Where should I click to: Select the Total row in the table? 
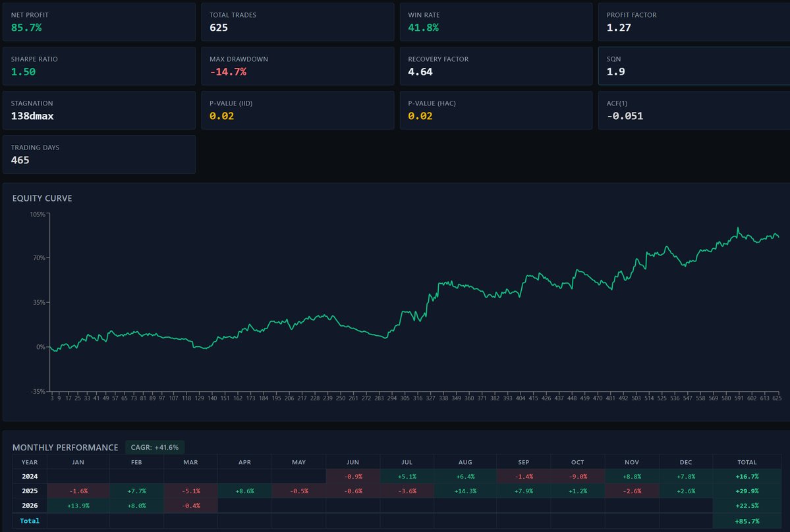point(29,520)
